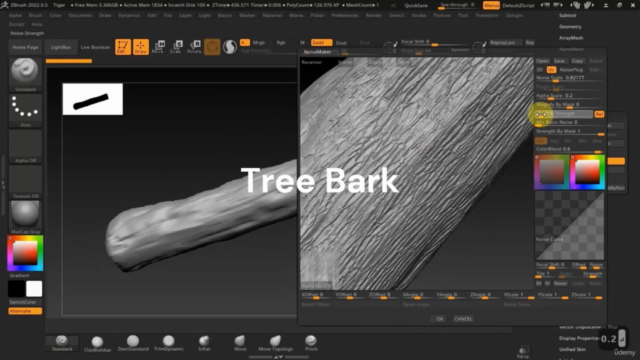This screenshot has height=360, width=640.
Task: Select the Rotate transform icon
Action: click(x=194, y=47)
